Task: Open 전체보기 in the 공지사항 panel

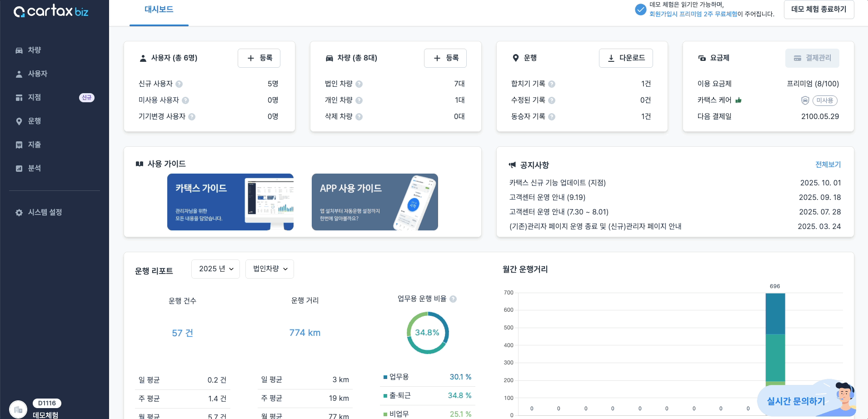Action: [x=828, y=165]
